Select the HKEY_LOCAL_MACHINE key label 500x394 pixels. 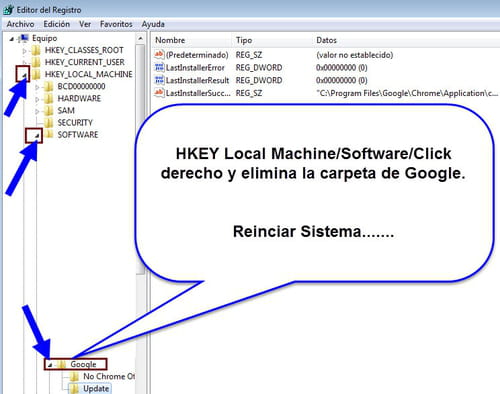[89, 74]
